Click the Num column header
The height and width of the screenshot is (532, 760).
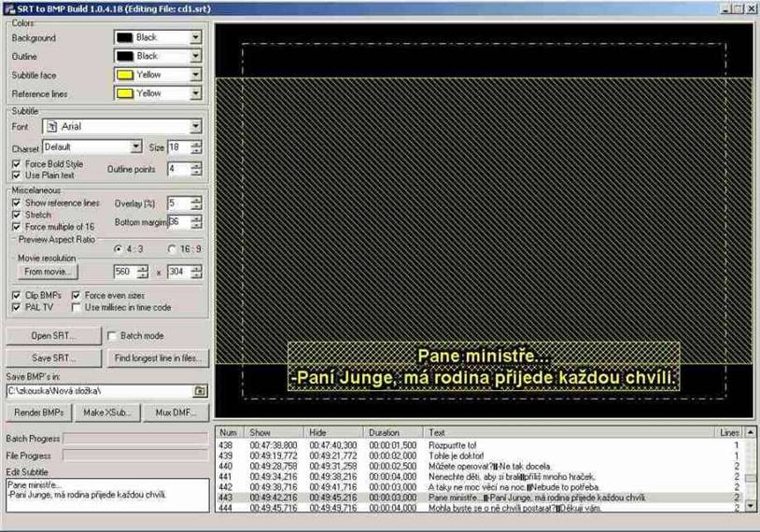coord(230,432)
